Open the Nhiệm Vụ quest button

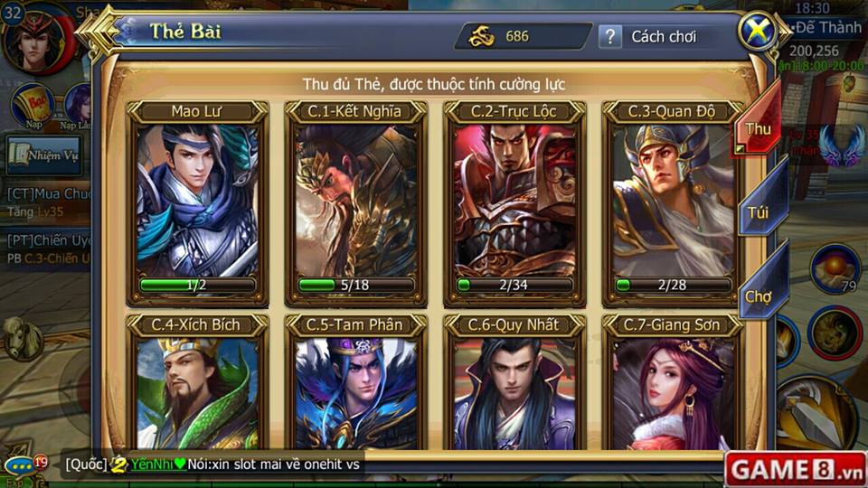coord(44,155)
